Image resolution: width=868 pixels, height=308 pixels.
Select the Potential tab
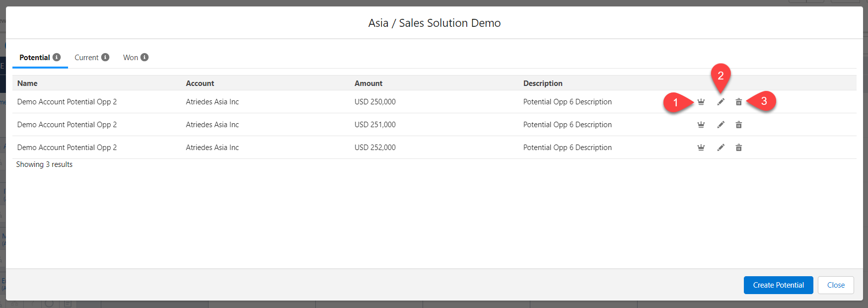35,58
